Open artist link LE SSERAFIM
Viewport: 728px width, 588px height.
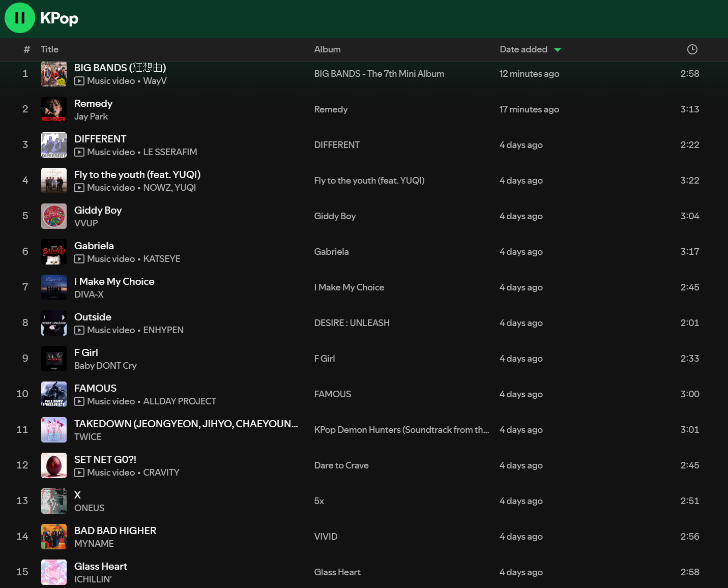tap(170, 152)
